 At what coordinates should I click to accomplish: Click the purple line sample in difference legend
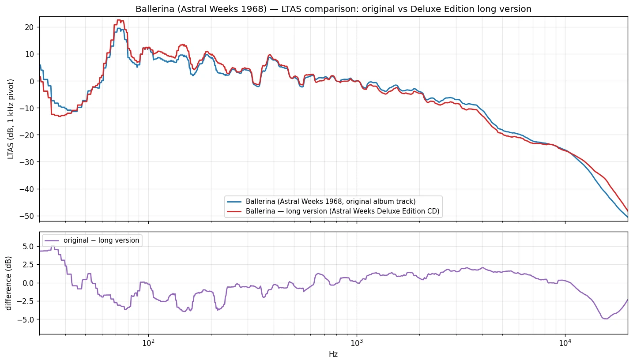[x=52, y=240]
